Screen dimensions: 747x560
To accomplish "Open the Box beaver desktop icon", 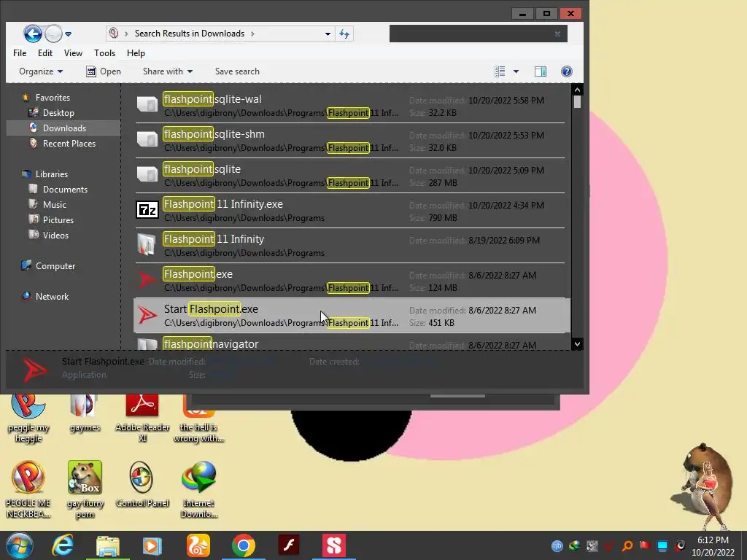I will pyautogui.click(x=85, y=489).
